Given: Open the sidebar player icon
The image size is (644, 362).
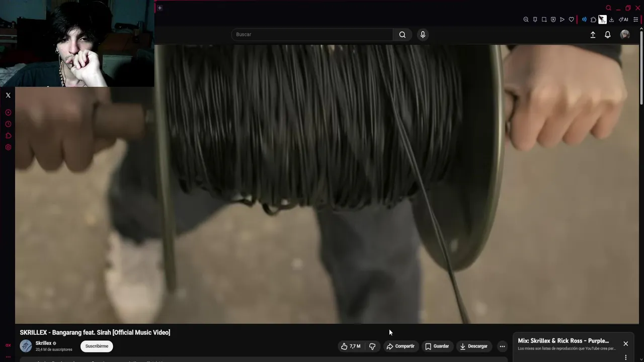Looking at the screenshot, I should [8, 113].
